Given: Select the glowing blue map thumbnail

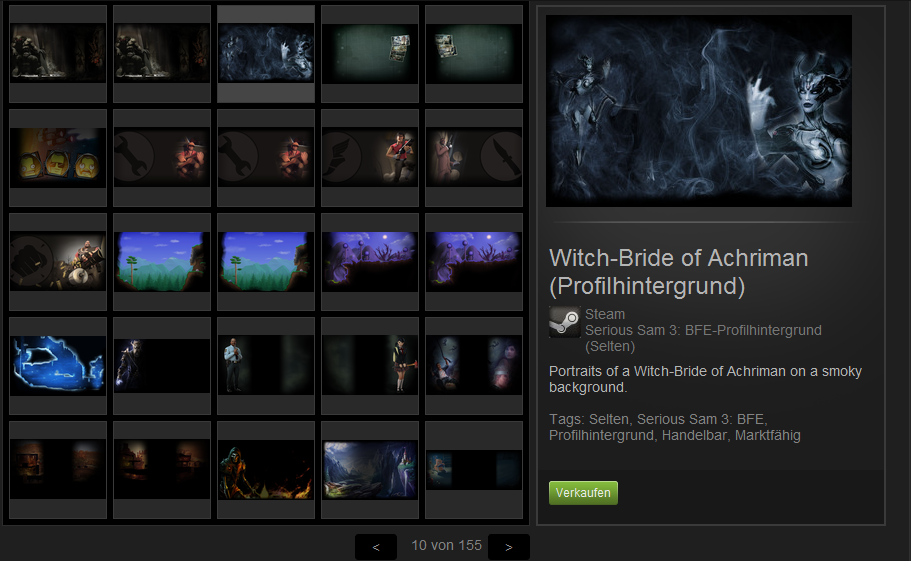Looking at the screenshot, I should [x=58, y=365].
